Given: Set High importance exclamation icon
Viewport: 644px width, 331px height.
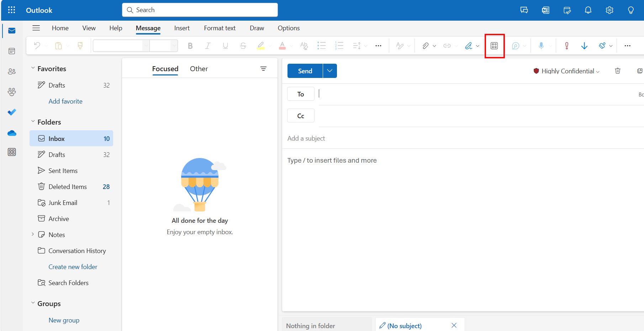Looking at the screenshot, I should (x=567, y=46).
